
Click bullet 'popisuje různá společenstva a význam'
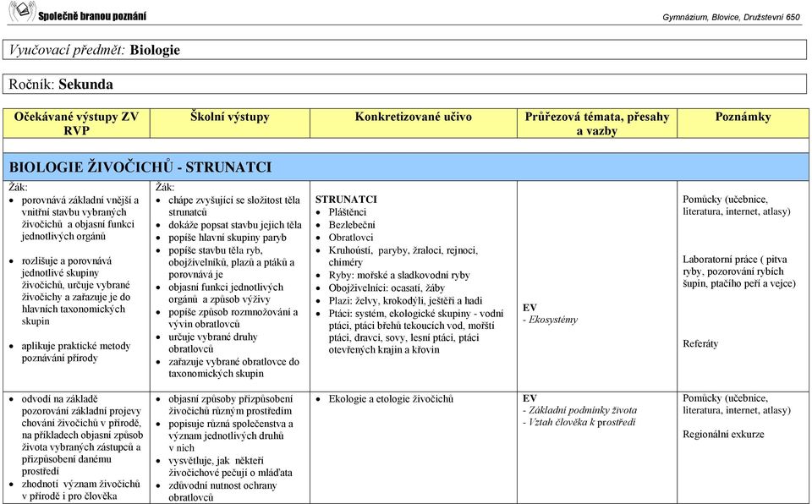coord(231,436)
